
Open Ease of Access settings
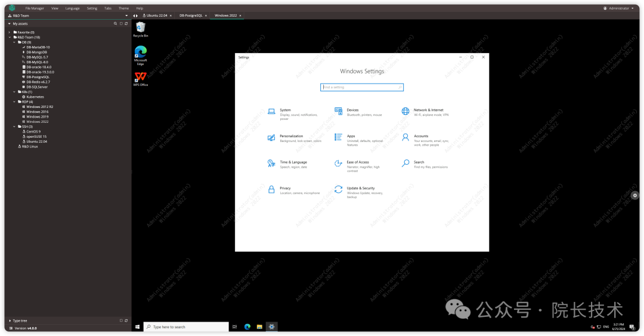[357, 166]
